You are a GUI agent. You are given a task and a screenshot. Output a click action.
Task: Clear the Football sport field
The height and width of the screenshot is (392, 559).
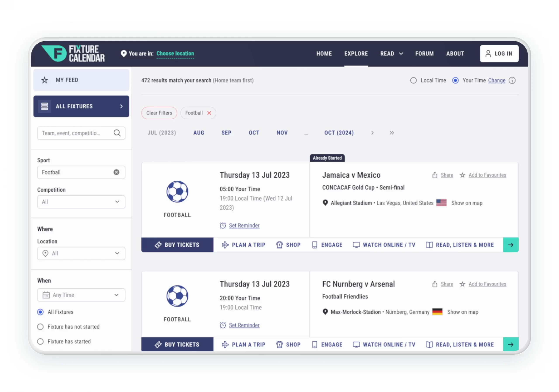coord(116,172)
